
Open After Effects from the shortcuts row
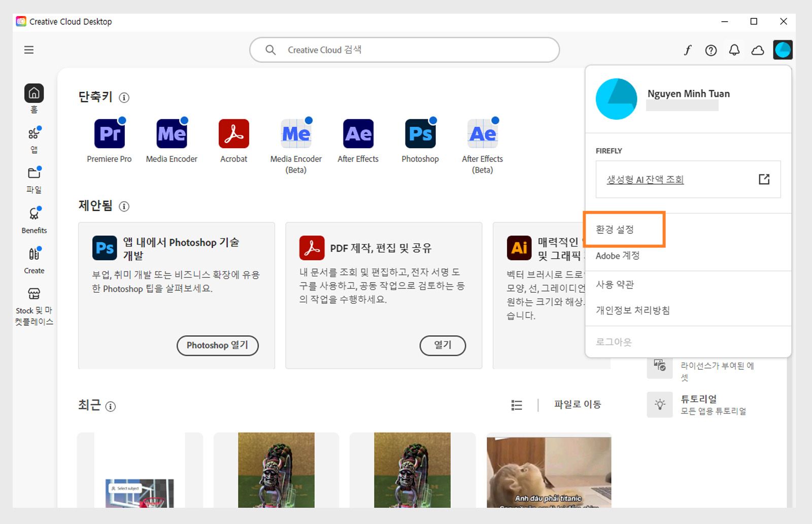(x=358, y=133)
